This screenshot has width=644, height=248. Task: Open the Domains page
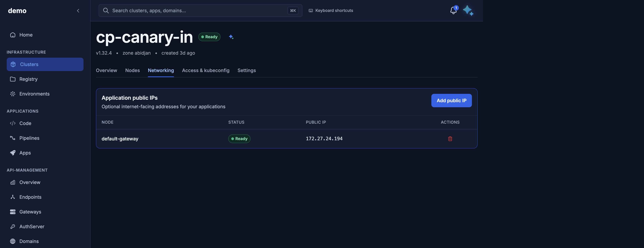pyautogui.click(x=45, y=241)
